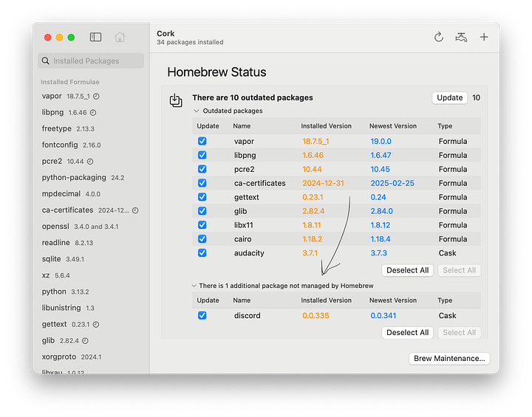Screen dimensions: 532x417
Task: Sort by the Newest Version column header in outdated table
Action: pyautogui.click(x=393, y=126)
